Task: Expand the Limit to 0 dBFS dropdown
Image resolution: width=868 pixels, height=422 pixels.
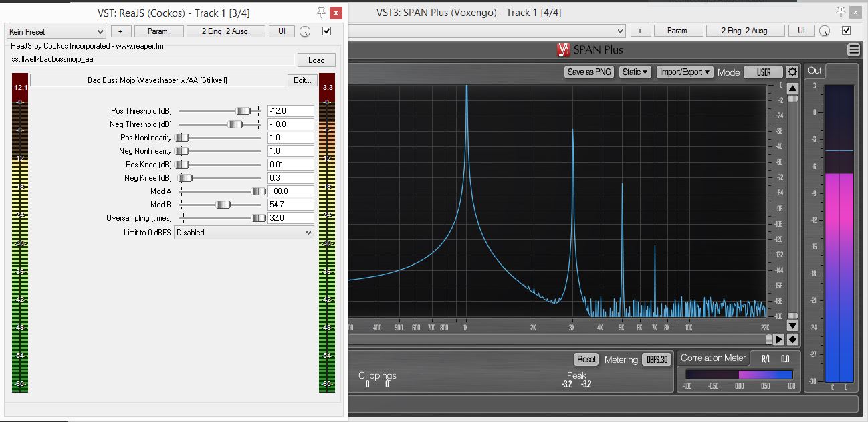Action: [x=244, y=233]
